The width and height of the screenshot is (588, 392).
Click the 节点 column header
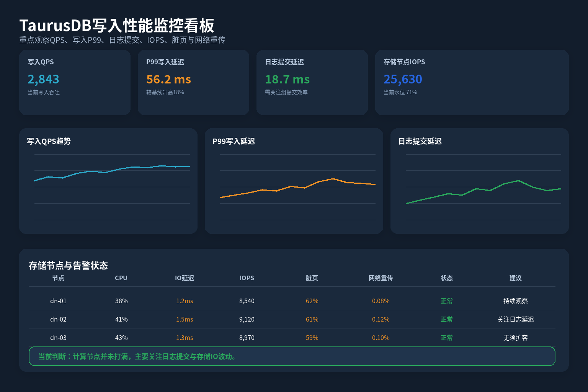(58, 278)
